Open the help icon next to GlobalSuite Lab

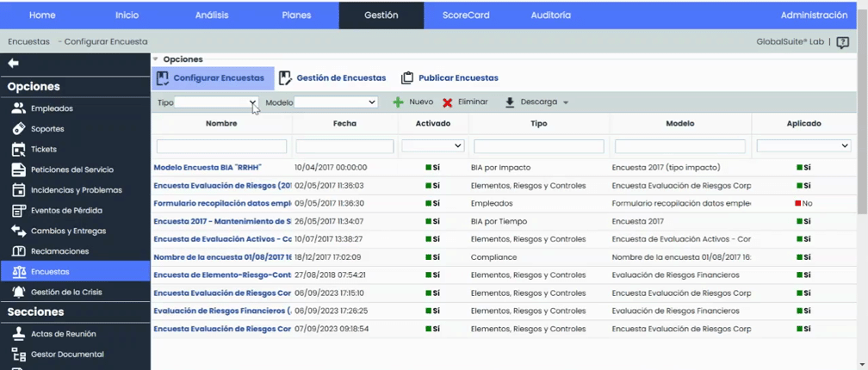(x=842, y=42)
